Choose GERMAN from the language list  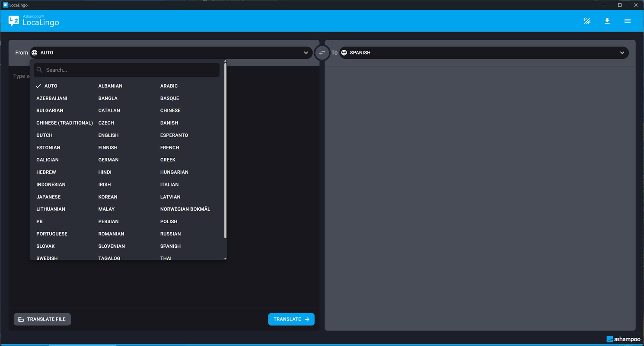click(x=108, y=160)
